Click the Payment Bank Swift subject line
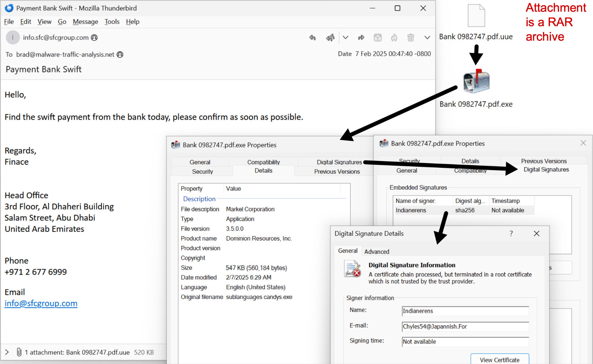 [44, 69]
